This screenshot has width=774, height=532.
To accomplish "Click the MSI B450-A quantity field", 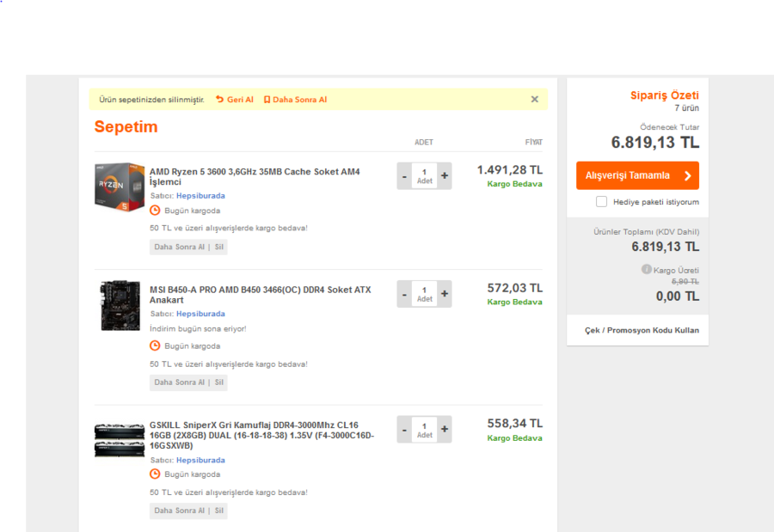I will click(x=425, y=294).
